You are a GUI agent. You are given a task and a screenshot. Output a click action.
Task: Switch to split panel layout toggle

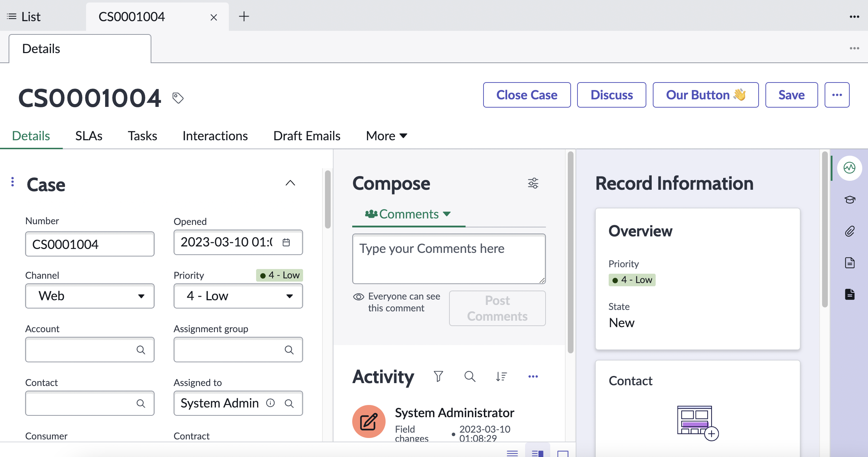537,453
